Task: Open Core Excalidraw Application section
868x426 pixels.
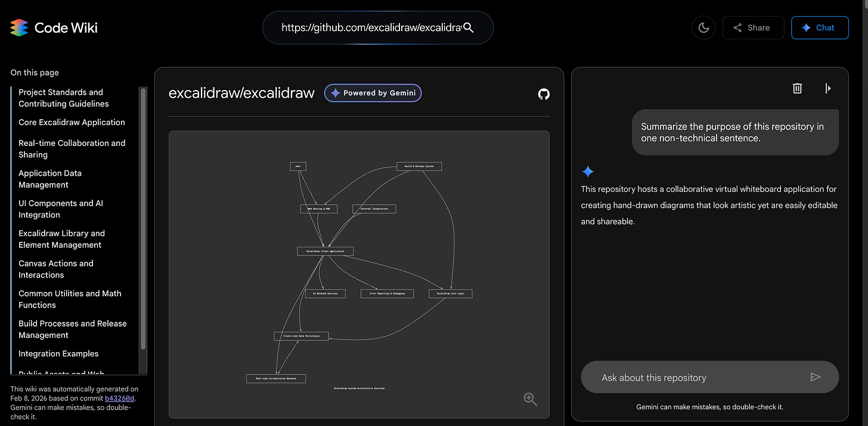Action: pyautogui.click(x=71, y=122)
